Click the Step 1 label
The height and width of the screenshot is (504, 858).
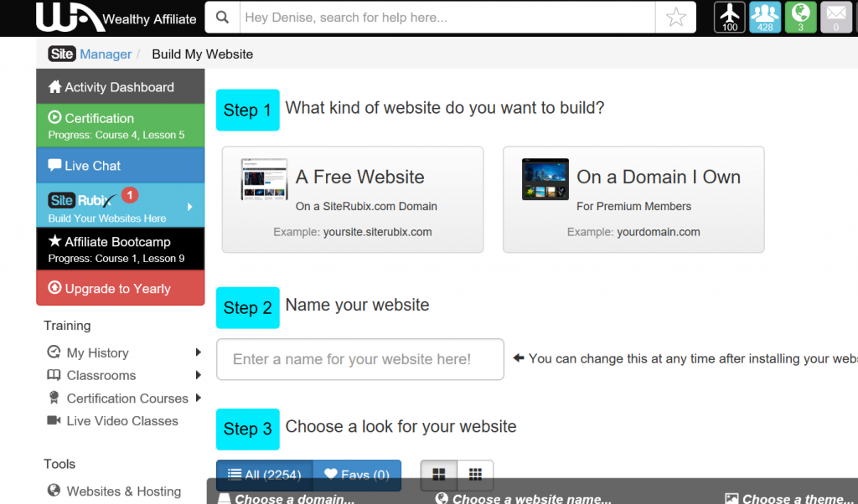[x=248, y=110]
